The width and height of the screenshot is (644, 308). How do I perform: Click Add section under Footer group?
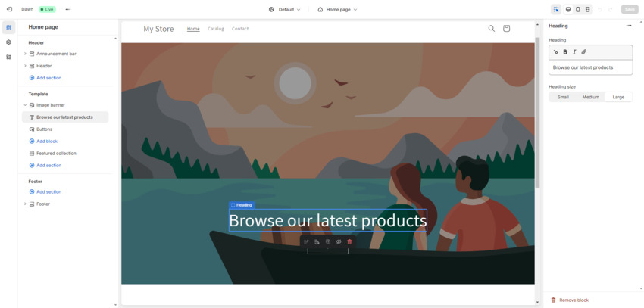coord(45,192)
